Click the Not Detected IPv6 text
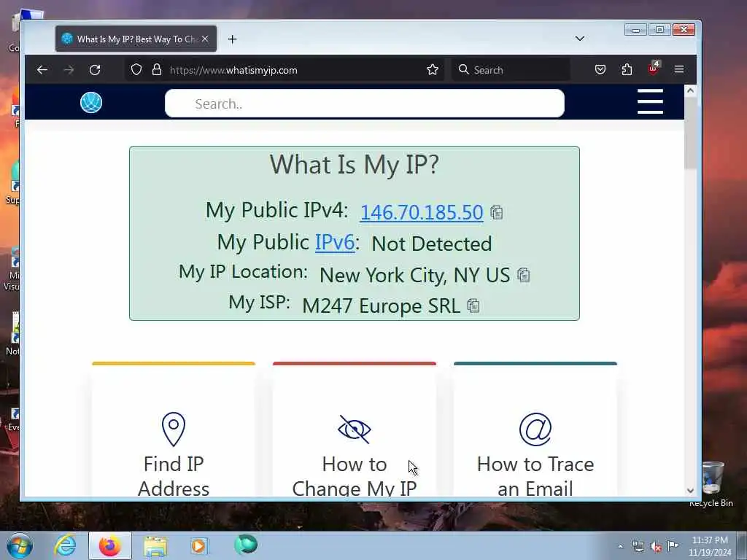The width and height of the screenshot is (747, 560). click(x=432, y=244)
